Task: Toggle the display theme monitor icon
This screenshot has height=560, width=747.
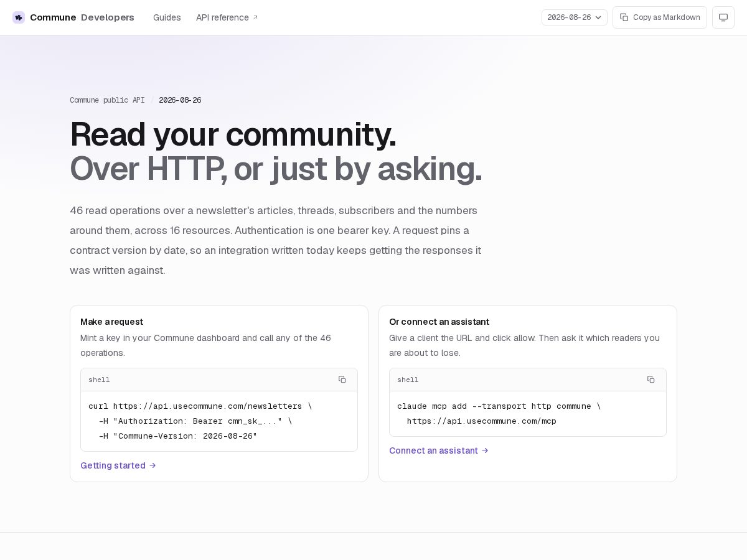Action: click(723, 17)
